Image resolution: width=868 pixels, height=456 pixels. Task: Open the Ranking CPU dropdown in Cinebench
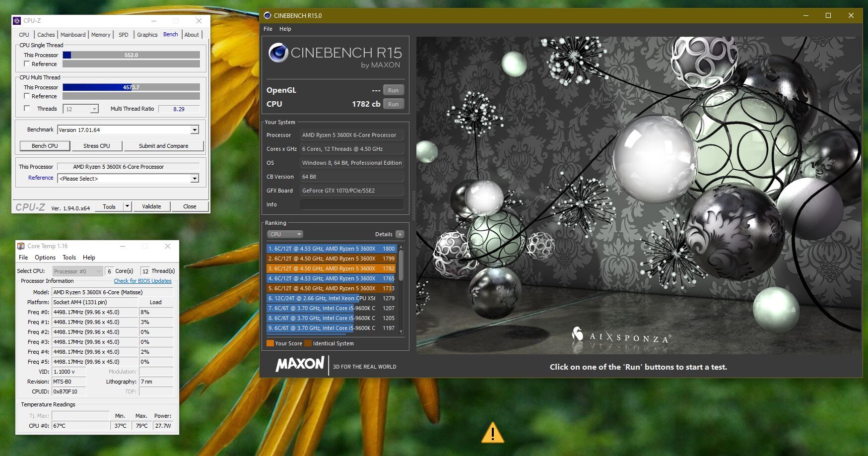click(285, 234)
